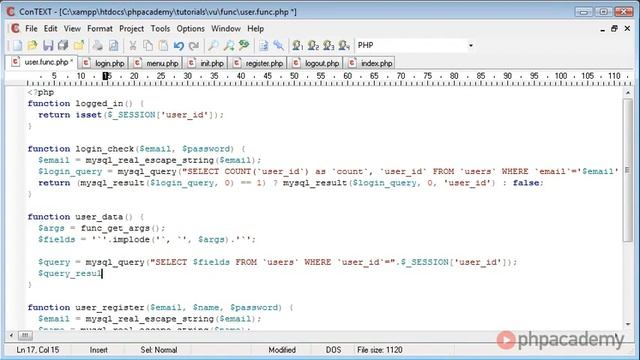Switch to the login.php tab

(104, 63)
